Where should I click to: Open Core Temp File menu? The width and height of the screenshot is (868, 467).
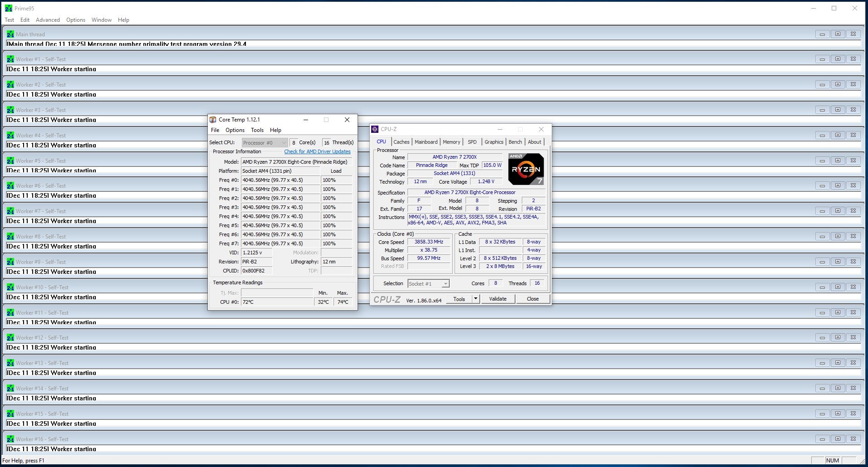coord(215,130)
